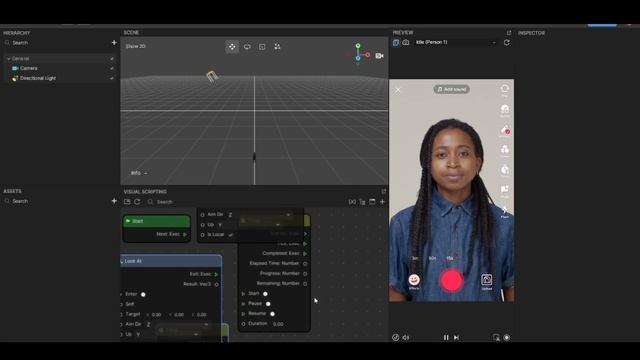This screenshot has height=360, width=640.
Task: Select Directional Light in Hierarchy
Action: (38, 78)
